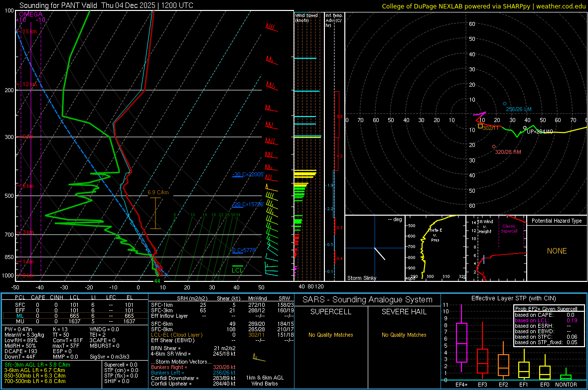Click the '1km & 6km AGL Wind Barbs' caption
Viewport: 588px width, 390px height.
click(265, 381)
